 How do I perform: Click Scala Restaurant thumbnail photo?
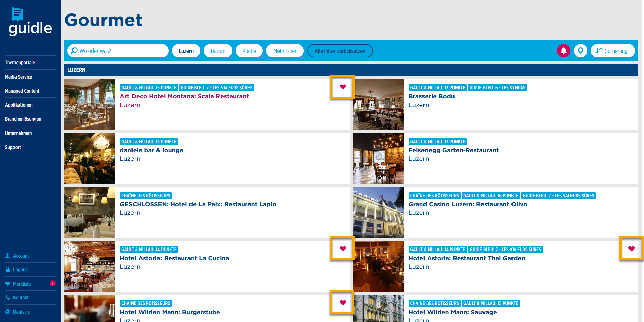point(89,105)
